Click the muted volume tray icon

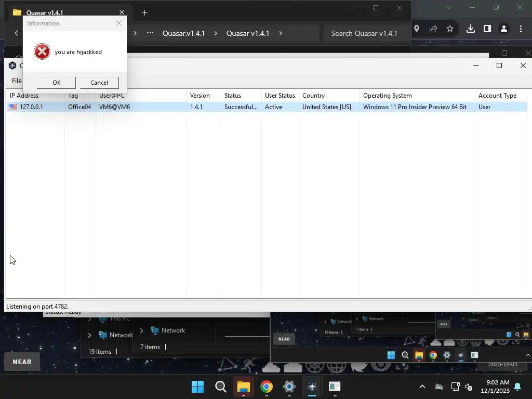(469, 387)
